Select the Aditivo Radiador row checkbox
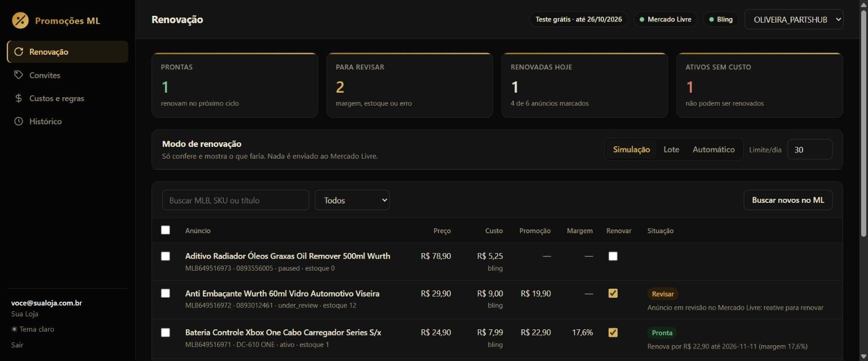 point(166,256)
